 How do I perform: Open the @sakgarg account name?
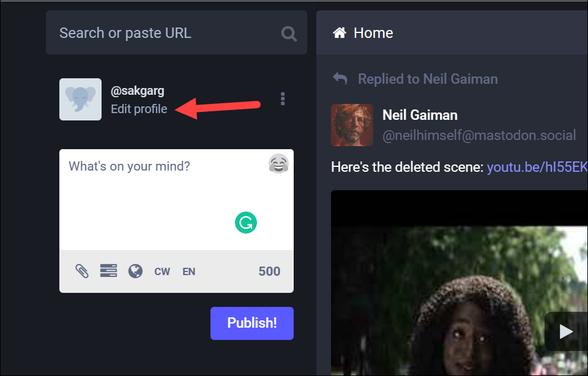pos(137,90)
